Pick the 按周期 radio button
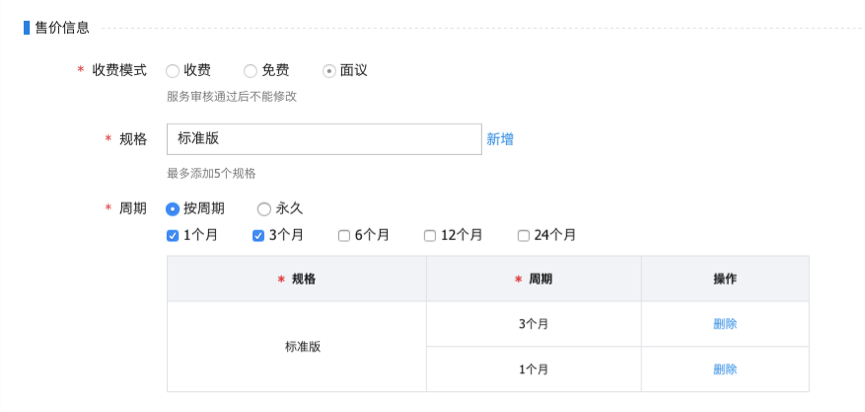Viewport: 865px width, 412px height. click(173, 209)
